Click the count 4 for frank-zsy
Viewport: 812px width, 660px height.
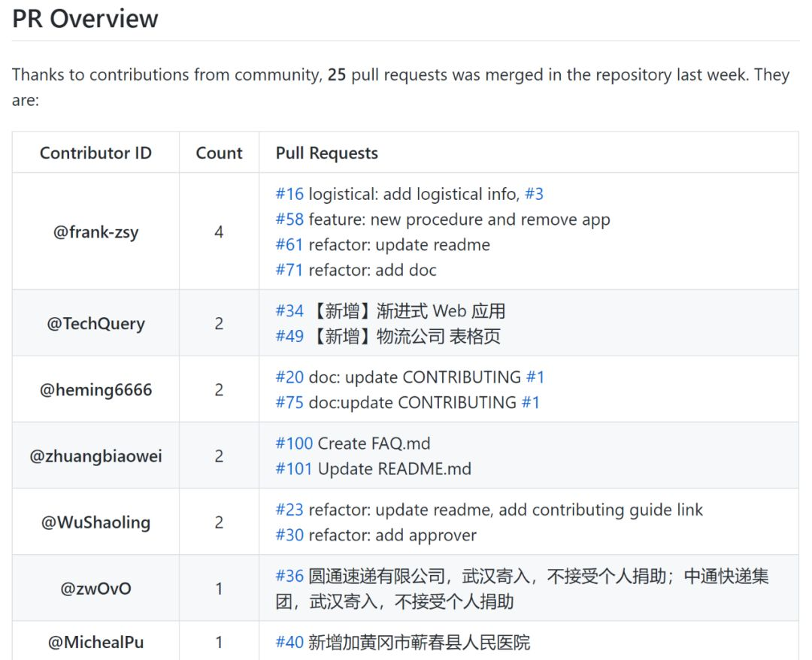pyautogui.click(x=219, y=232)
